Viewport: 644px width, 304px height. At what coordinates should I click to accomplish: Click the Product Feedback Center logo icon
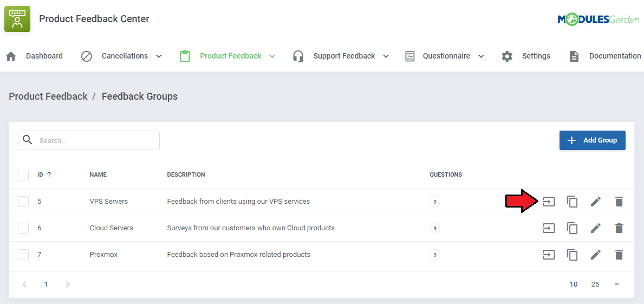click(x=17, y=19)
